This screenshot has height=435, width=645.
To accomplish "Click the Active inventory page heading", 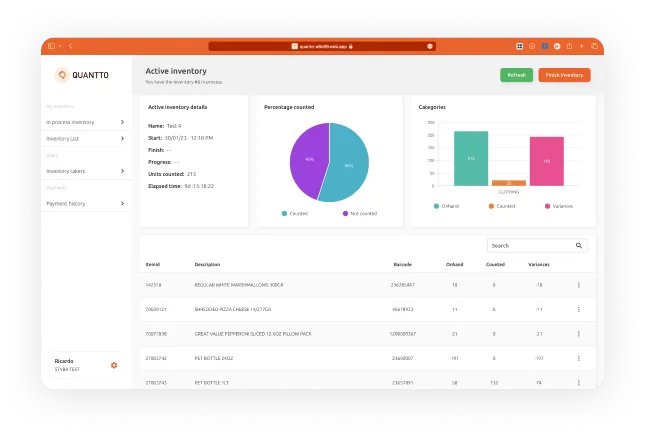I will click(176, 71).
